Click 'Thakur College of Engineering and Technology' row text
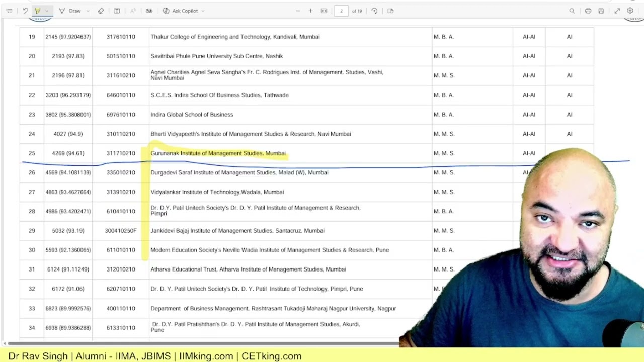This screenshot has width=644, height=362. tap(235, 37)
